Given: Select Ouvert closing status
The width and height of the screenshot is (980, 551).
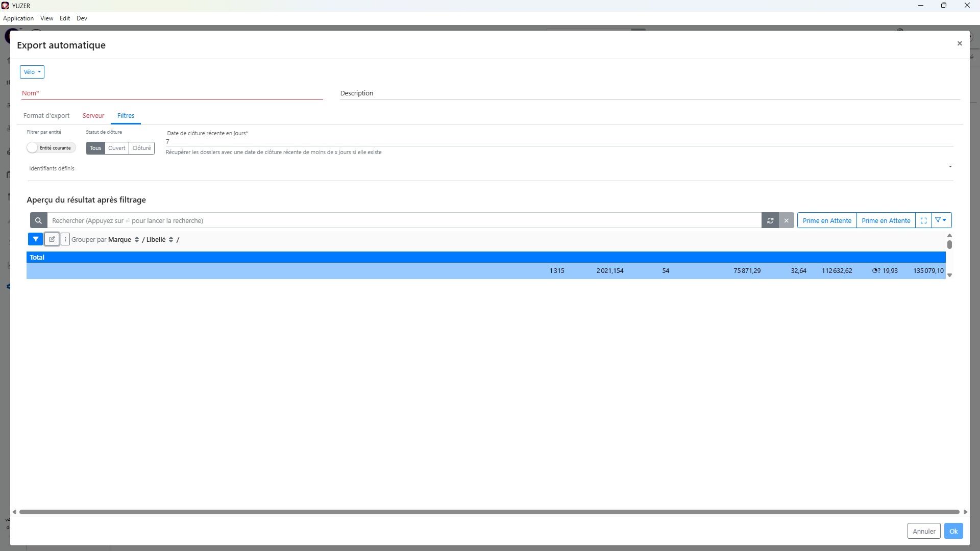Looking at the screenshot, I should pyautogui.click(x=116, y=148).
